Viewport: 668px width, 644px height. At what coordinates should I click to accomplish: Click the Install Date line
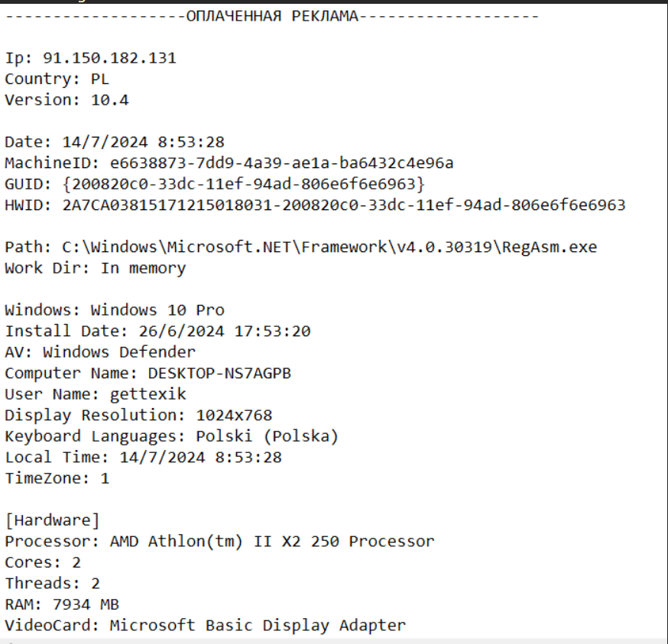point(157,331)
